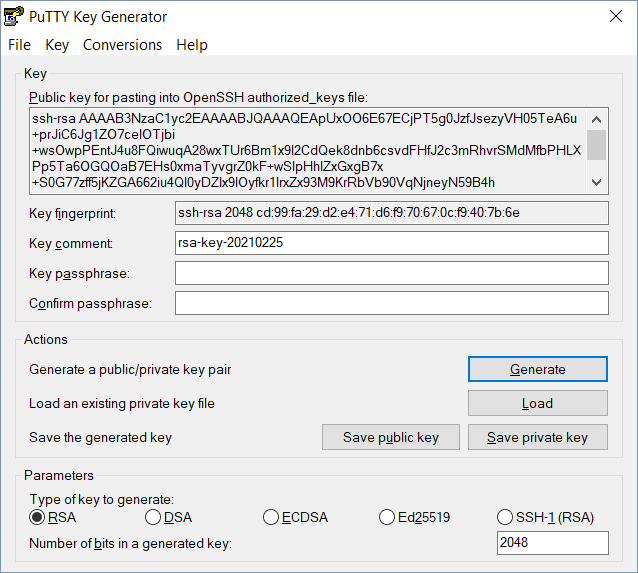
Task: Select the SSH-1 (RSA) key type
Action: pyautogui.click(x=545, y=517)
